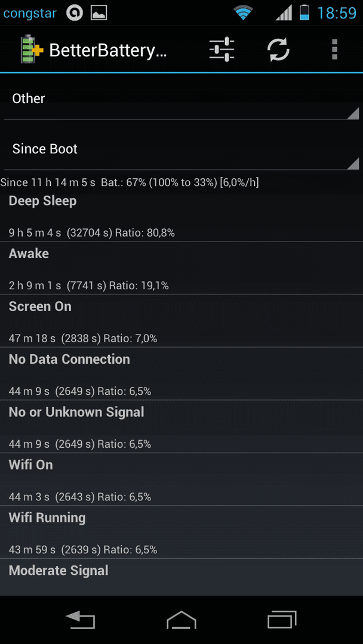Select the Deep Sleep entry
This screenshot has width=363, height=644.
181,215
